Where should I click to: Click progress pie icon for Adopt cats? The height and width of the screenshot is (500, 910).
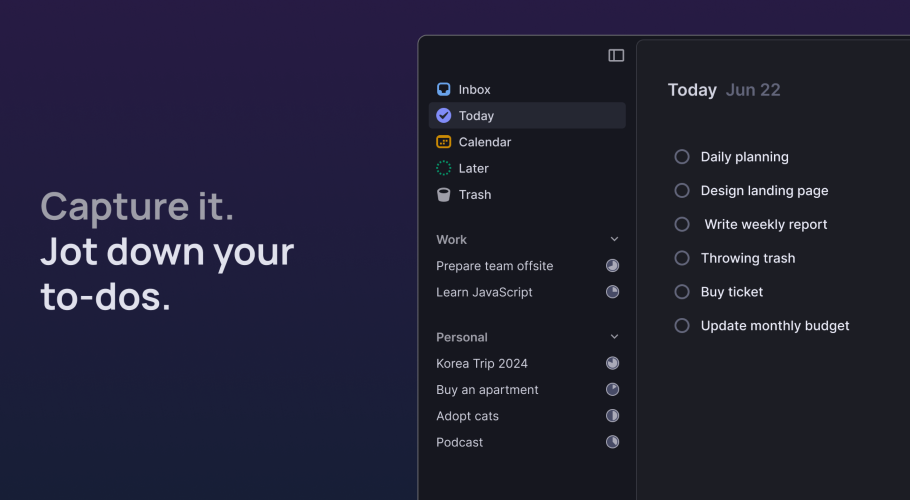[612, 416]
